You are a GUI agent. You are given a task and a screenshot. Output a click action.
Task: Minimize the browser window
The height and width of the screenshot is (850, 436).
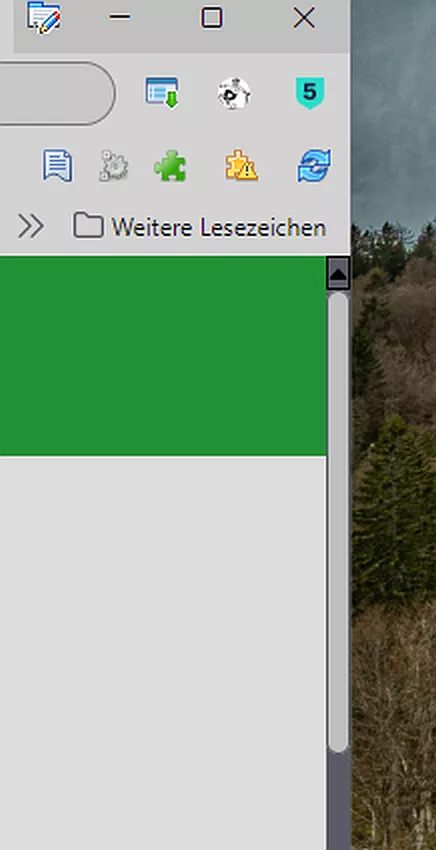(120, 17)
